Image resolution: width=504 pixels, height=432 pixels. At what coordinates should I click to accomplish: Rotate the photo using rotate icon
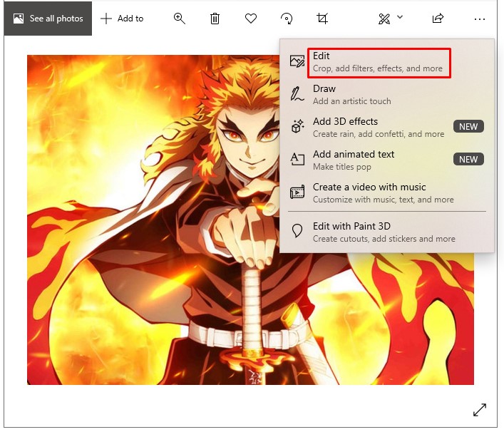click(287, 19)
